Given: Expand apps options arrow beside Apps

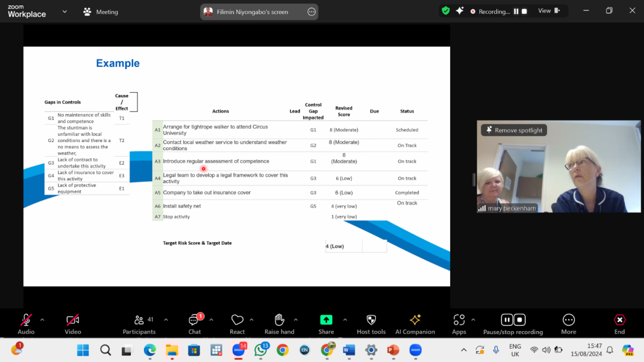Looking at the screenshot, I should point(473,320).
